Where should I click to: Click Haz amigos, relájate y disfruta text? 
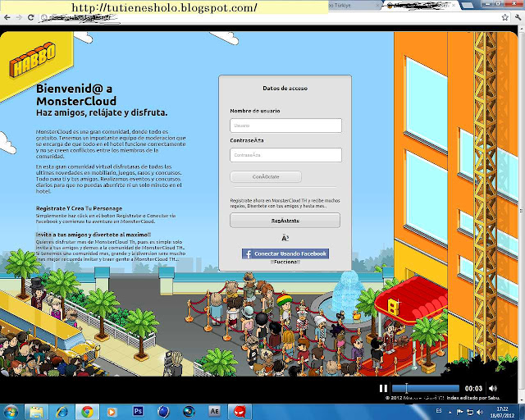[x=102, y=113]
